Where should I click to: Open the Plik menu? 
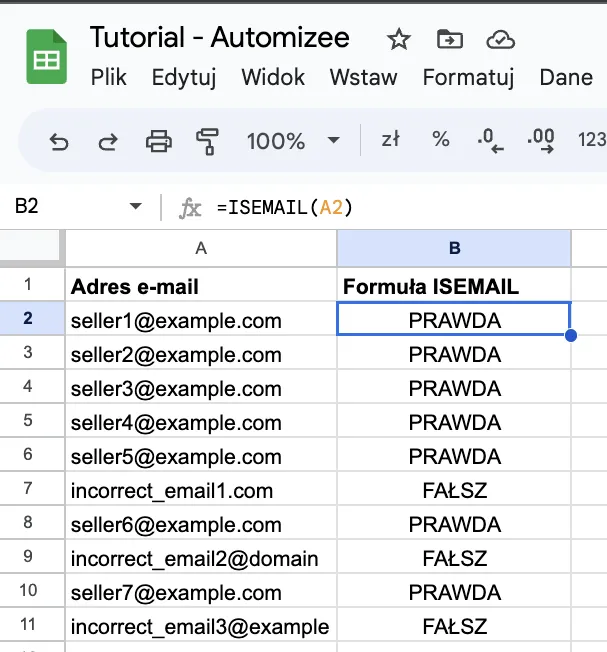[x=109, y=77]
